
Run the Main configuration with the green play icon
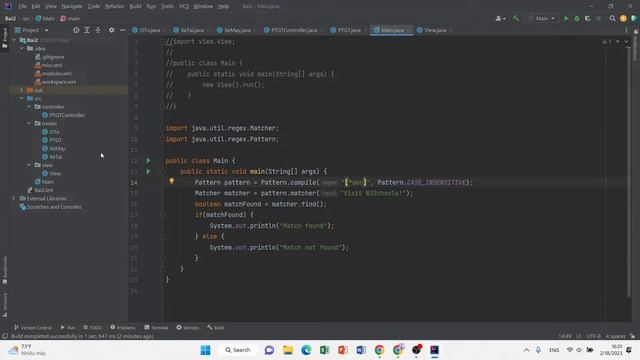[x=566, y=18]
